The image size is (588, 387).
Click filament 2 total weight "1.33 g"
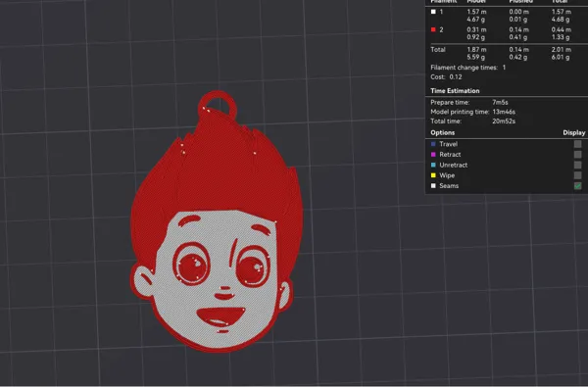tap(561, 37)
